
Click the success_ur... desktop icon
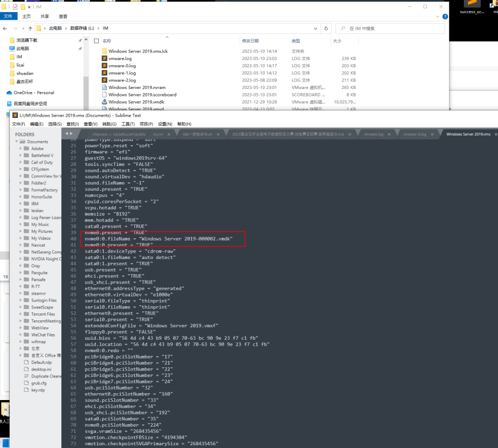[x=472, y=7]
